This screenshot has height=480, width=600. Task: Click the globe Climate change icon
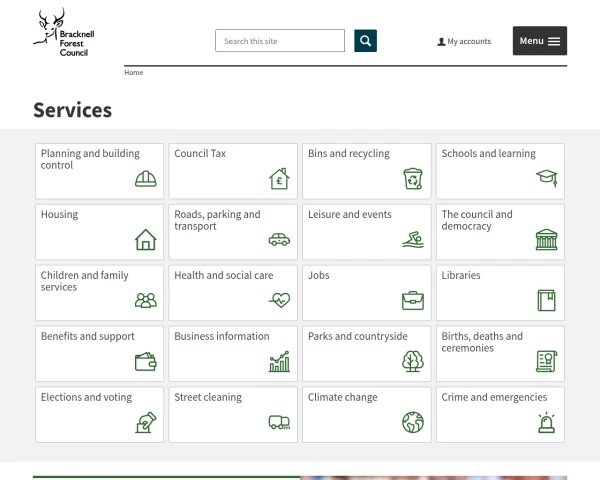coord(413,422)
